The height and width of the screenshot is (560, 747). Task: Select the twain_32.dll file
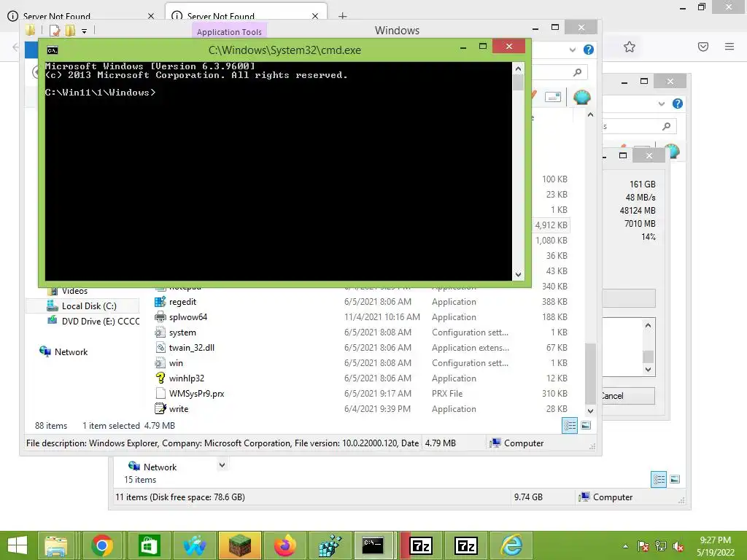192,348
